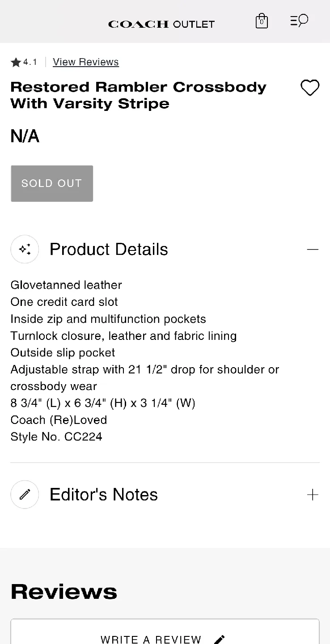330x644 pixels.
Task: Open the View Reviews link
Action: (x=86, y=62)
